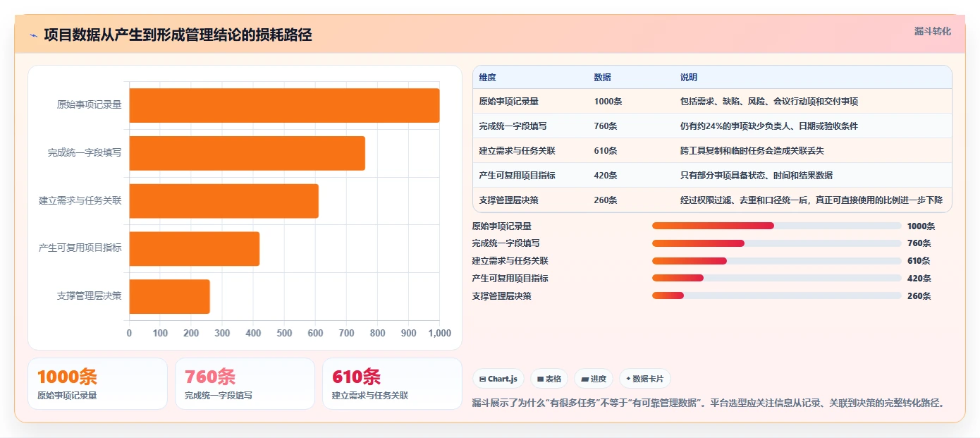The width and height of the screenshot is (980, 438).
Task: Click x-axis tick label 500
Action: (284, 333)
